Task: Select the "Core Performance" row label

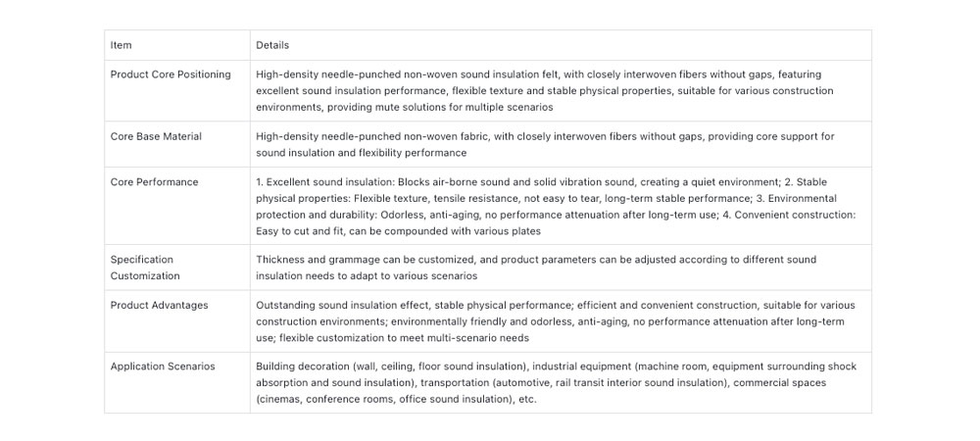Action: coord(154,182)
